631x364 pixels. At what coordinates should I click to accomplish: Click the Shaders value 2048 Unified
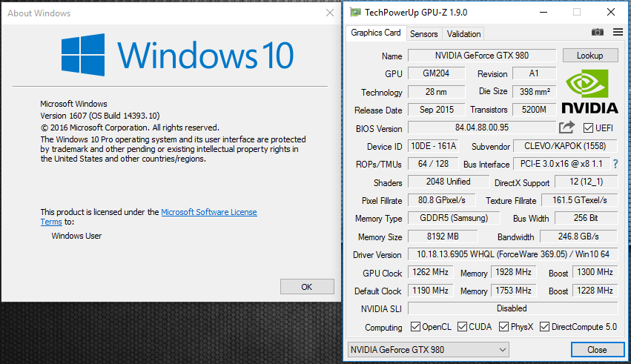coord(449,182)
